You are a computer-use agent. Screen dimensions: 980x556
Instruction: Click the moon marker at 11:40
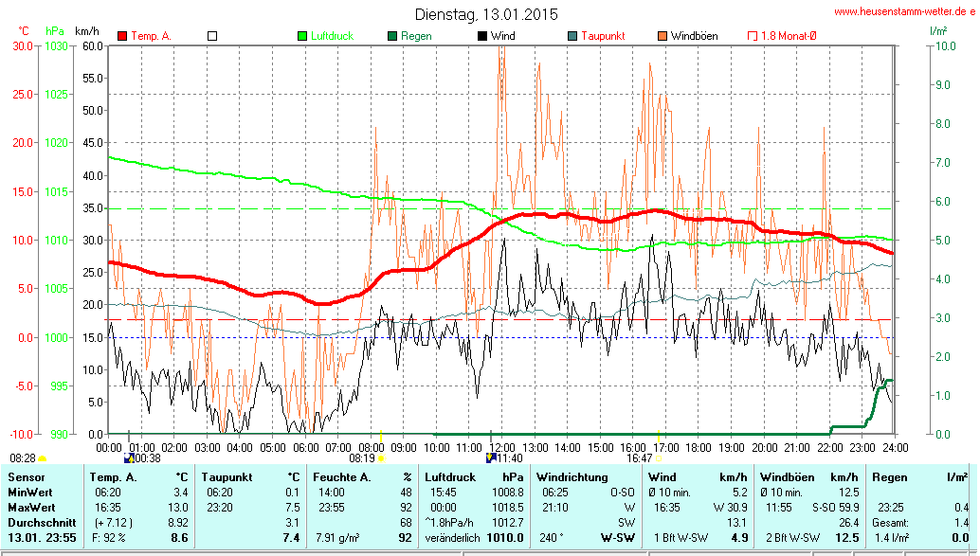[x=491, y=457]
